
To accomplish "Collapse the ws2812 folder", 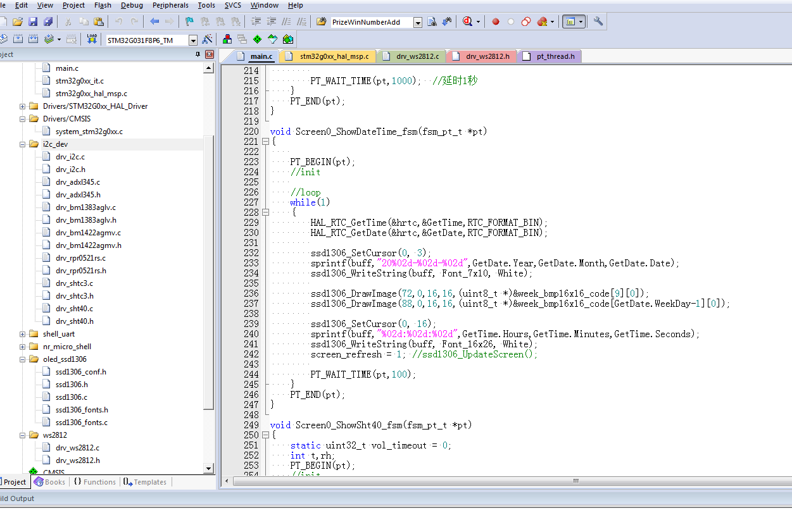I will click(23, 435).
